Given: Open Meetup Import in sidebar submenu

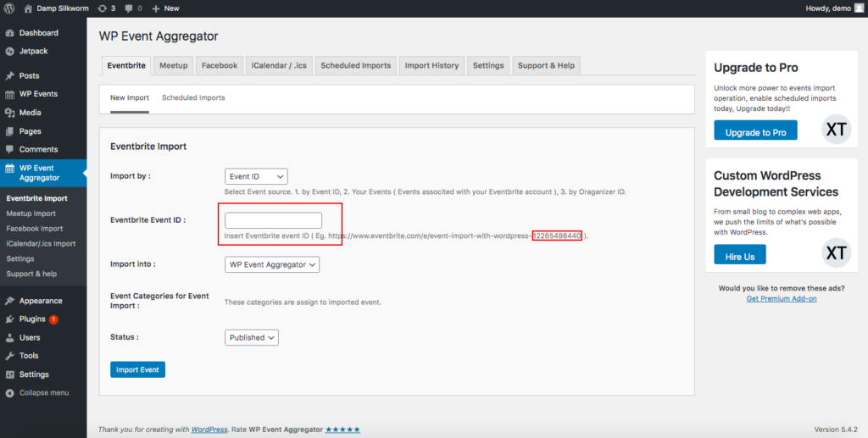Looking at the screenshot, I should [31, 213].
